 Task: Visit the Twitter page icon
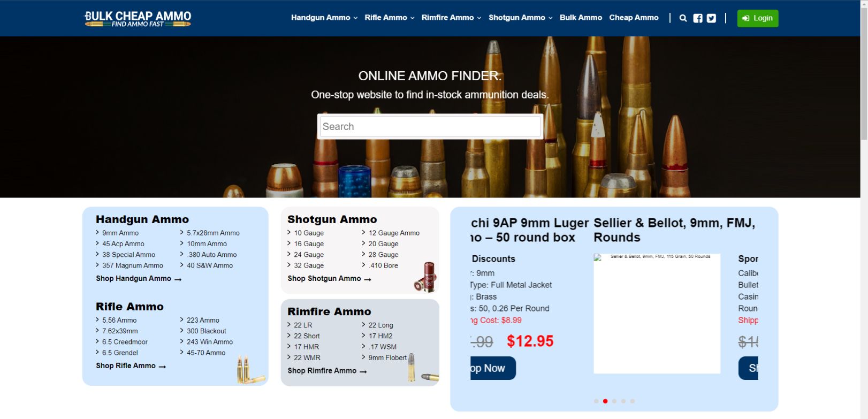point(711,18)
